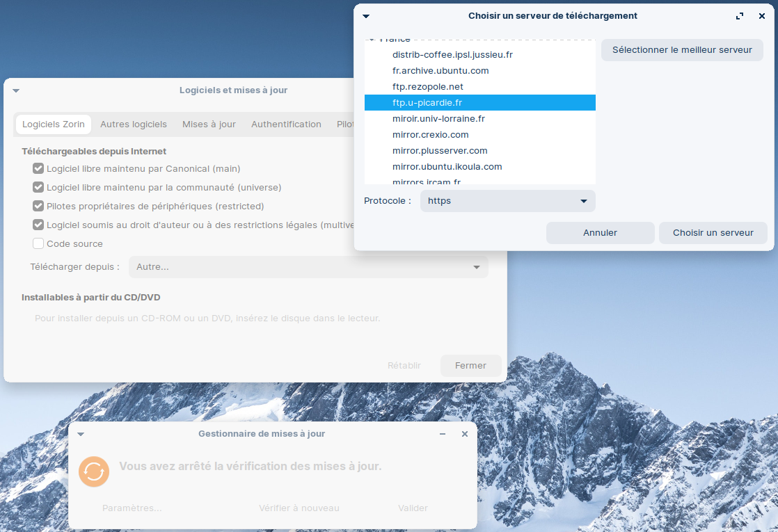The height and width of the screenshot is (532, 778).
Task: Switch to the Mises à jour tab
Action: point(209,124)
